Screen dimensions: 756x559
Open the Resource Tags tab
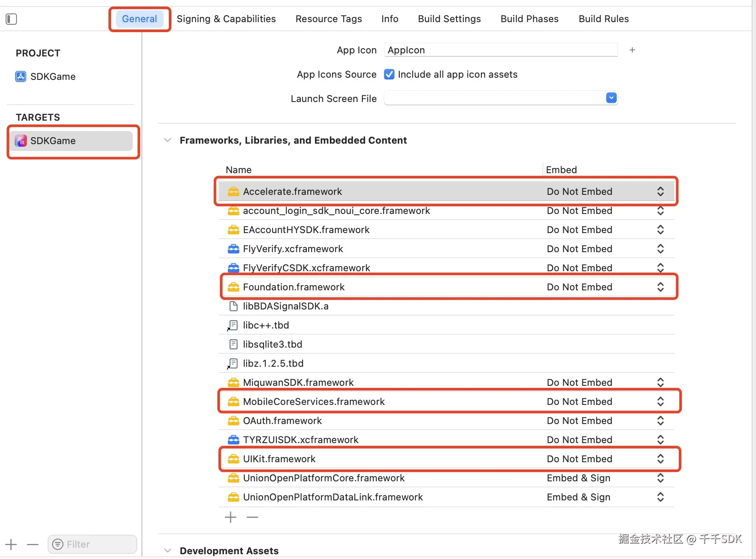pos(329,19)
